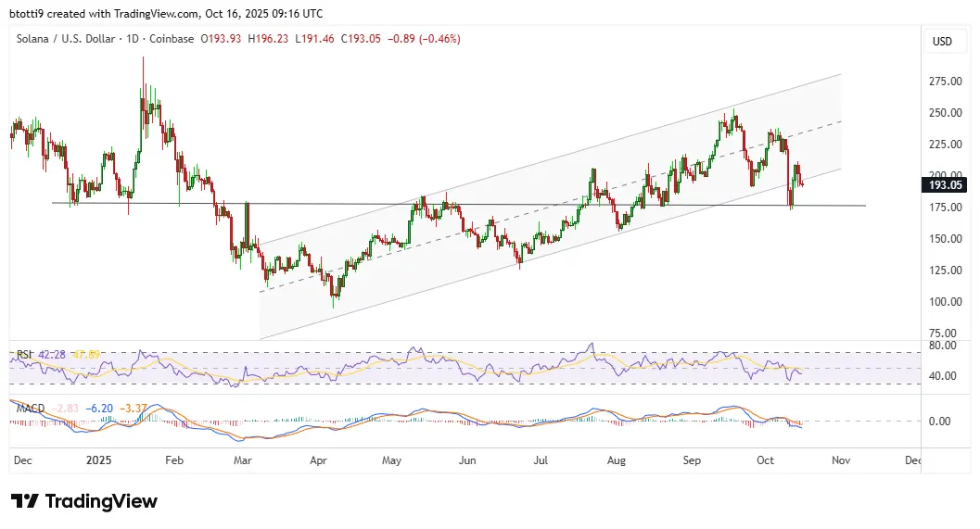
Task: Click the blue MACD value -6.20
Action: pos(102,407)
